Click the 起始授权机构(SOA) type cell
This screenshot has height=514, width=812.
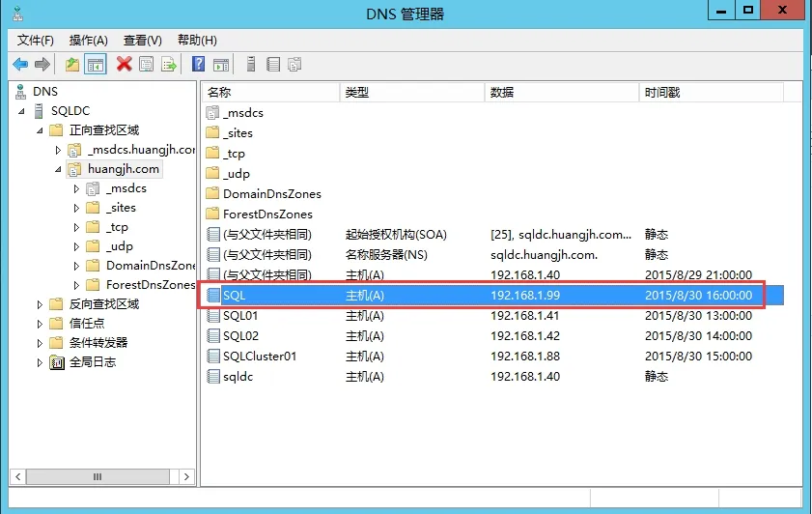click(396, 234)
